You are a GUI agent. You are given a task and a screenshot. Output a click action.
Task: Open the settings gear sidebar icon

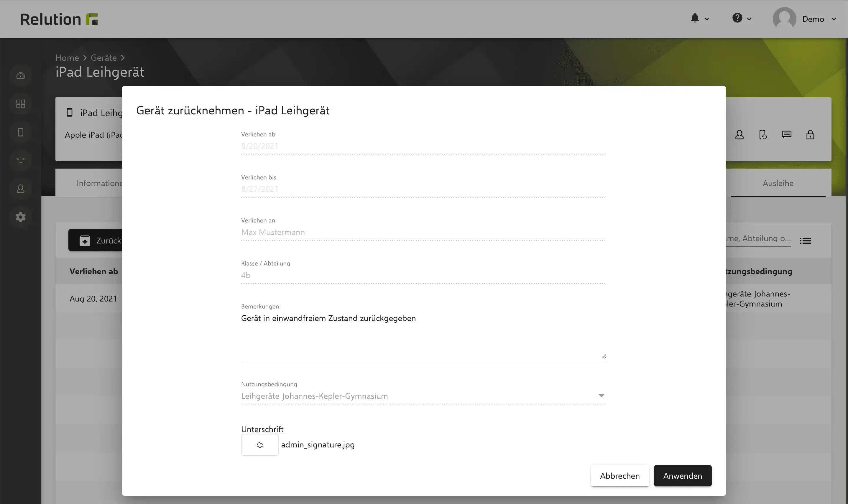coord(21,217)
